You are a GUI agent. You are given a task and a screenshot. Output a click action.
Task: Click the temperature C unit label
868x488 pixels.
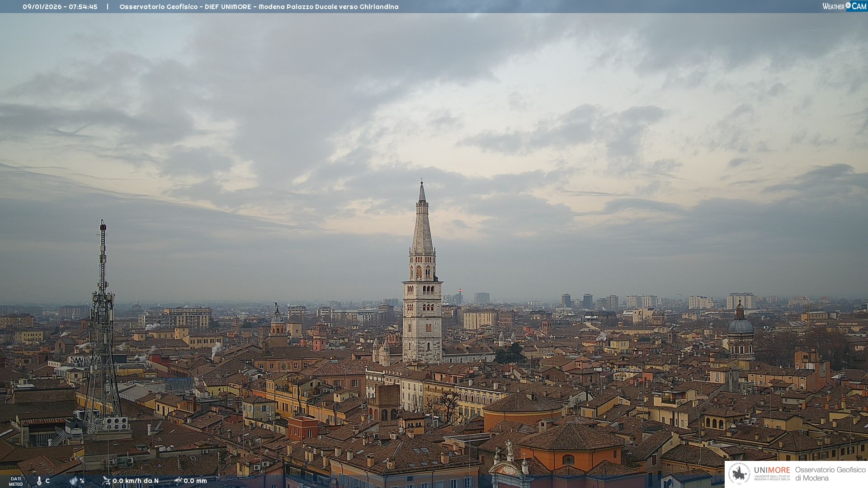[x=47, y=481]
